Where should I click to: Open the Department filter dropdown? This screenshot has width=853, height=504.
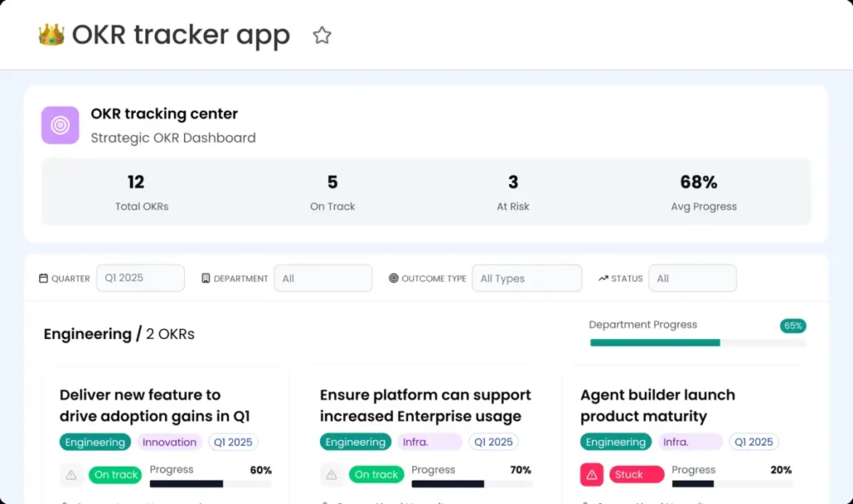(323, 278)
